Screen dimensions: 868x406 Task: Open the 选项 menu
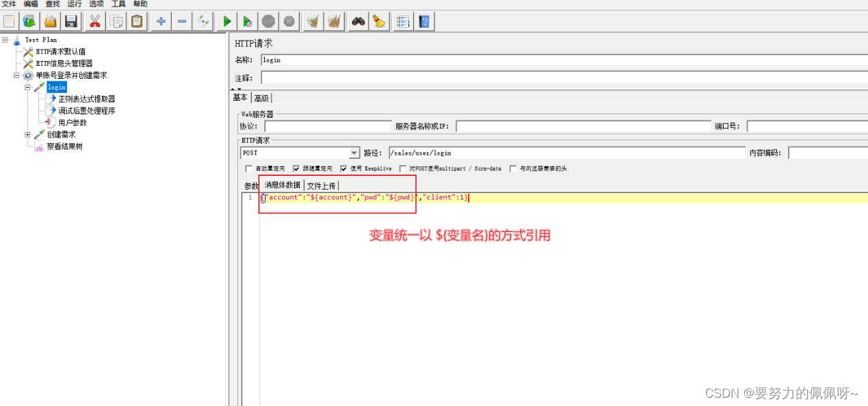(x=95, y=4)
